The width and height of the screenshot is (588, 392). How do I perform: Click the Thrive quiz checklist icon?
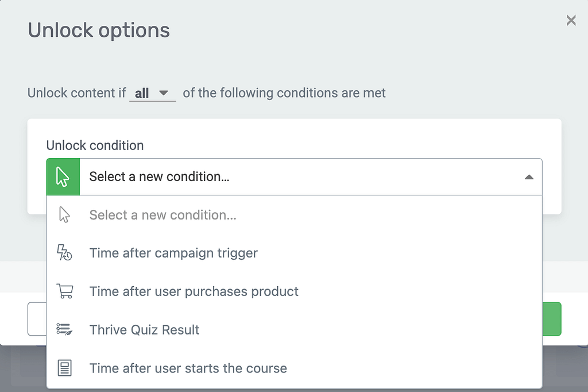click(x=64, y=330)
